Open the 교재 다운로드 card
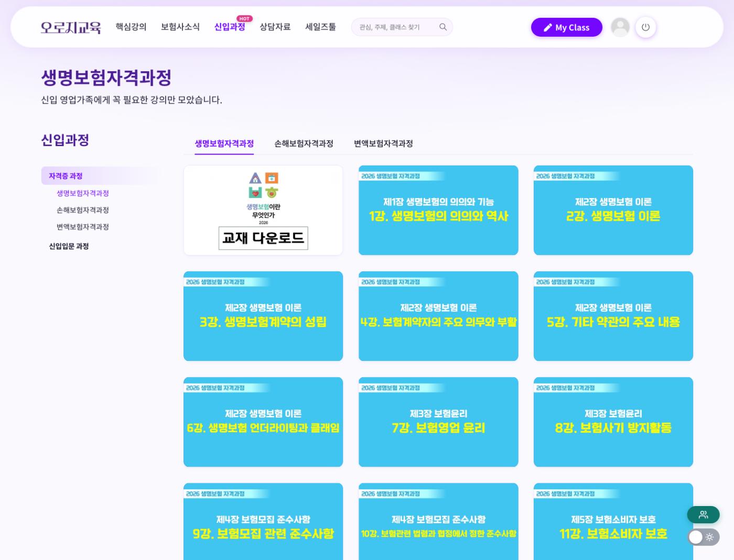Viewport: 734px width, 560px height. click(263, 211)
